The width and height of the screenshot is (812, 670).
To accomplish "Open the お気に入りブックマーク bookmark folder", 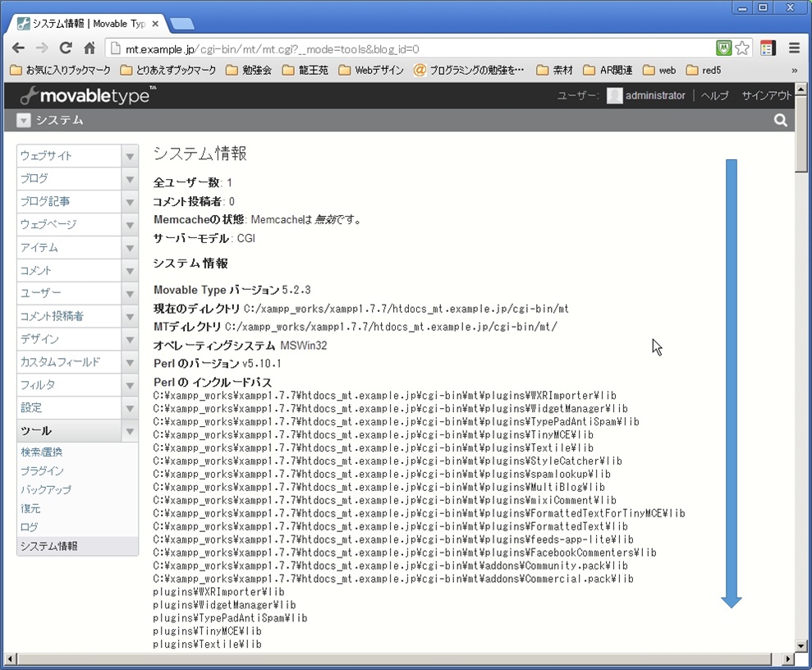I will click(61, 70).
